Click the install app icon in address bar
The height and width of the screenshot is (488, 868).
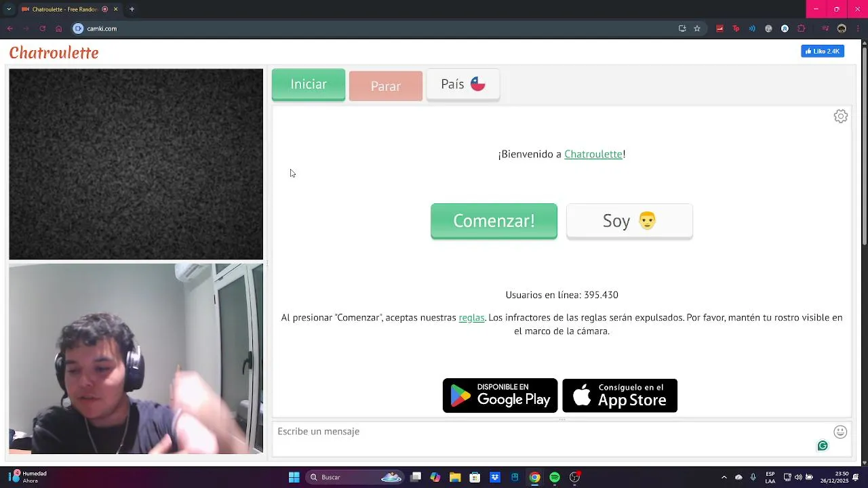pos(682,28)
